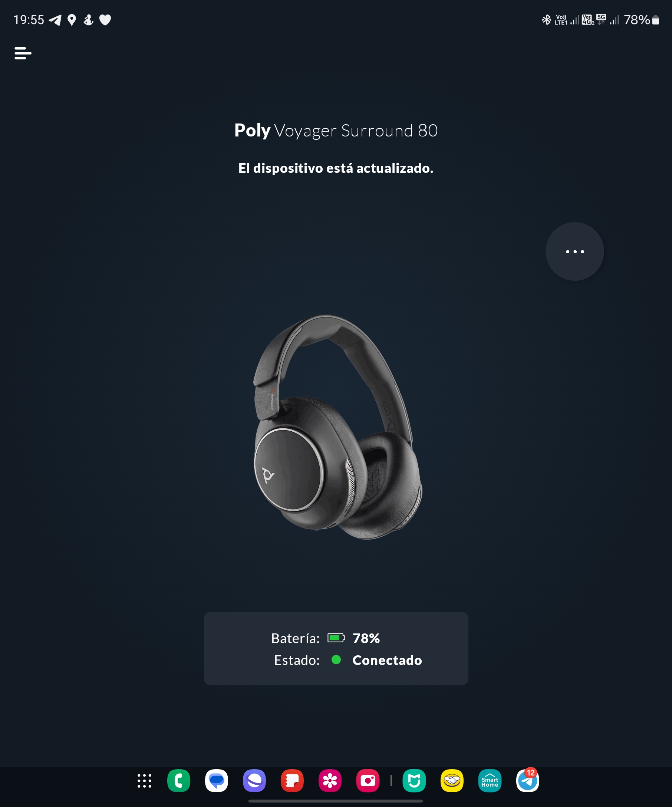Open the blue Messages app

(216, 781)
